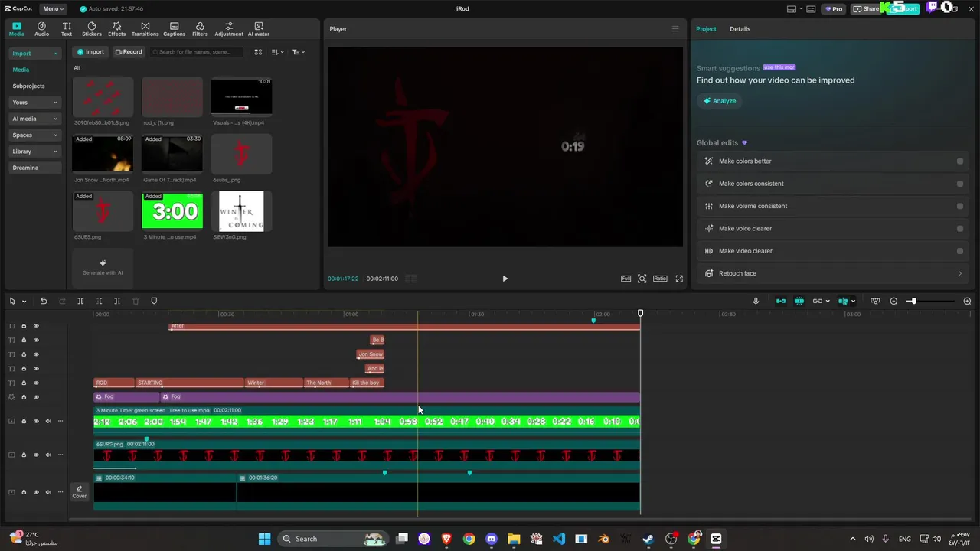Add a marker with shield icon
Image resolution: width=980 pixels, height=551 pixels.
[x=154, y=301]
